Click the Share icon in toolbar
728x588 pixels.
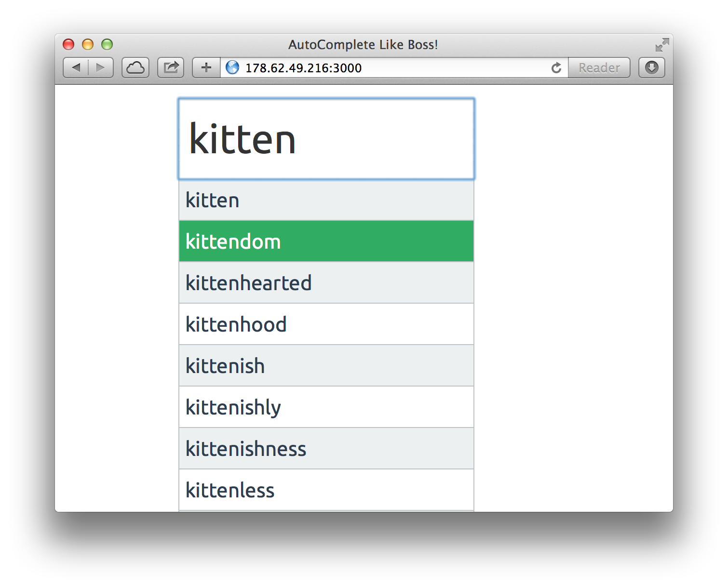[171, 67]
